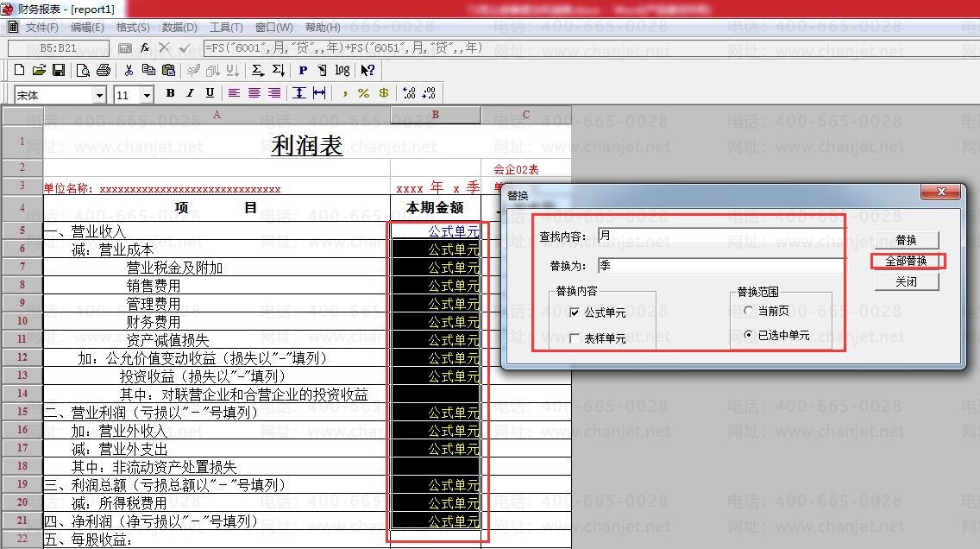Click the format painter toolbar icon
Screen dimensions: 980x549
192,71
